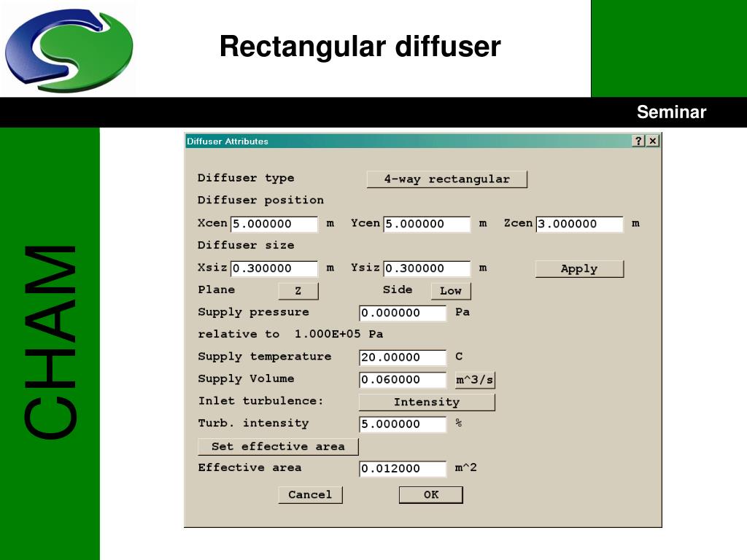The image size is (747, 560).
Task: Click the 'Diffuser size' label
Action: click(246, 245)
